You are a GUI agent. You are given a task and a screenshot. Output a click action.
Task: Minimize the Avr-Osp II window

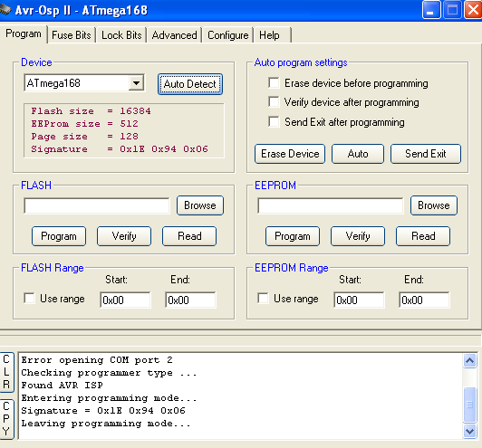click(431, 10)
